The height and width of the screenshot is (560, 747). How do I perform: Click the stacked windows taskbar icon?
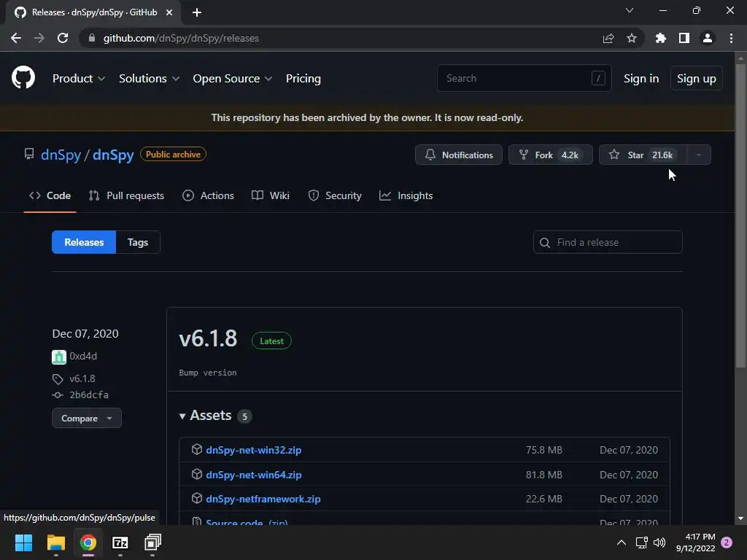tap(153, 542)
